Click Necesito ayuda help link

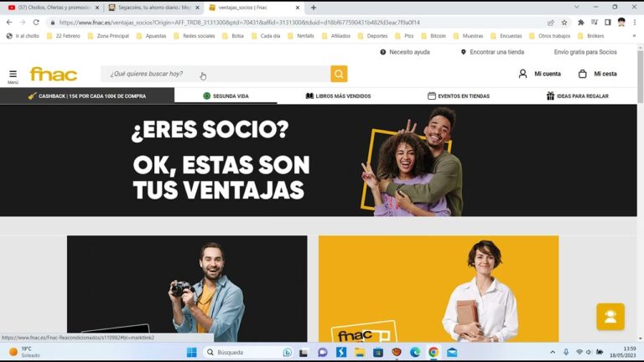(x=405, y=52)
